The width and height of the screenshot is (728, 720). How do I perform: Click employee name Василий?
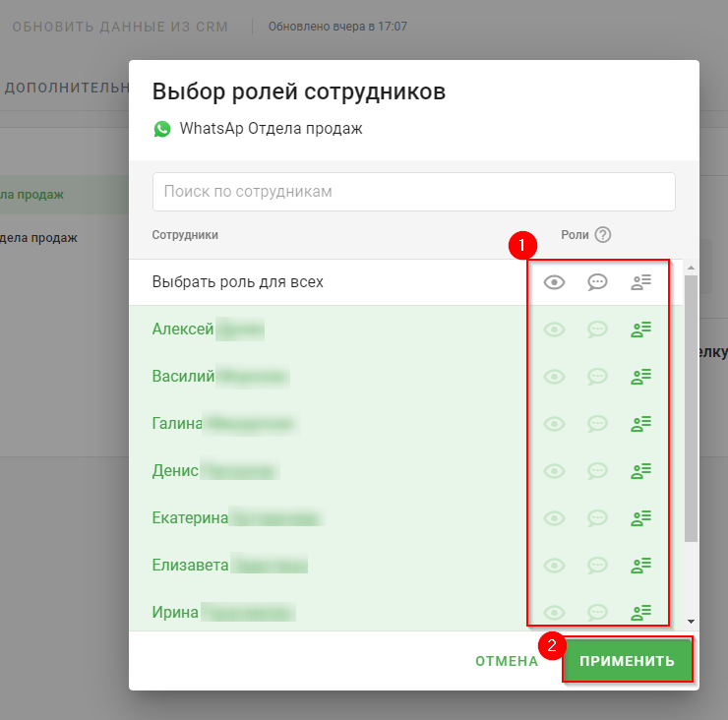tap(183, 376)
